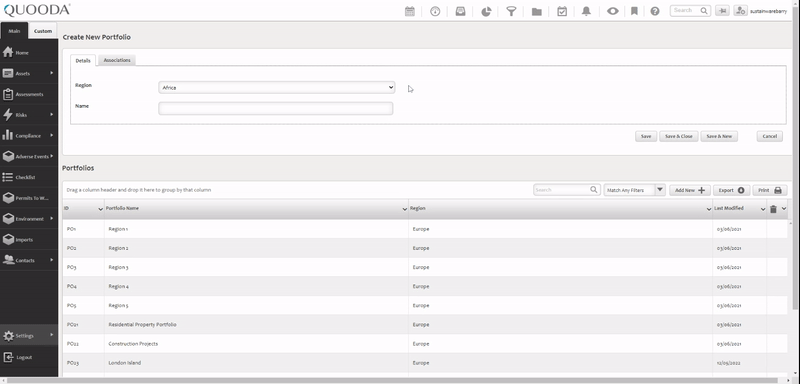Switch to the Associations tab
This screenshot has height=384, width=800.
pos(117,60)
